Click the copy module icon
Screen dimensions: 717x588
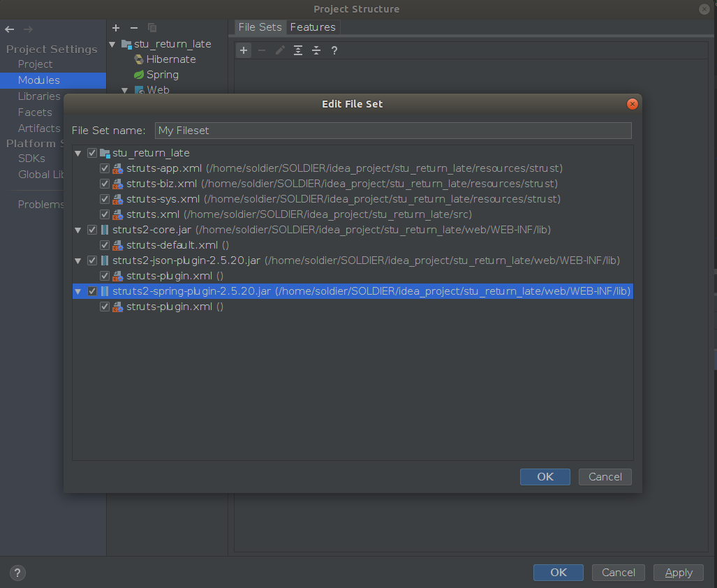152,28
